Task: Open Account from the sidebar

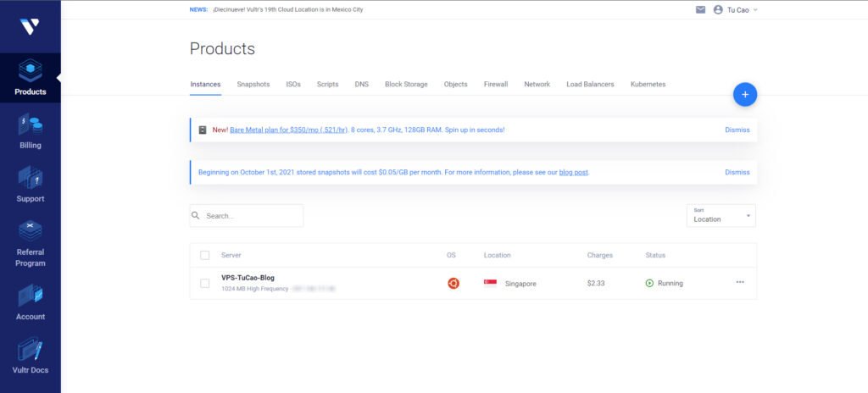Action: coord(31,296)
